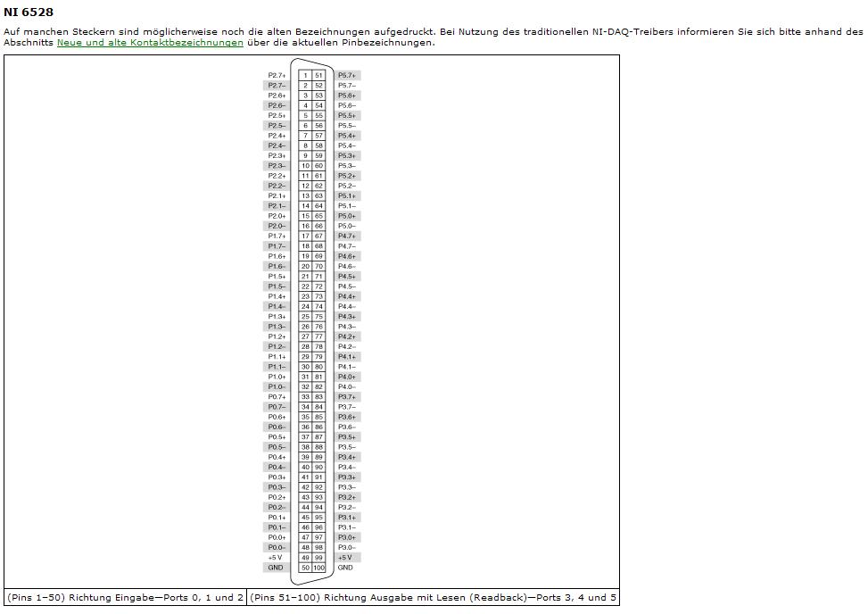868x614 pixels.
Task: Click the P3.0− label beside pin 98
Action: tap(347, 548)
